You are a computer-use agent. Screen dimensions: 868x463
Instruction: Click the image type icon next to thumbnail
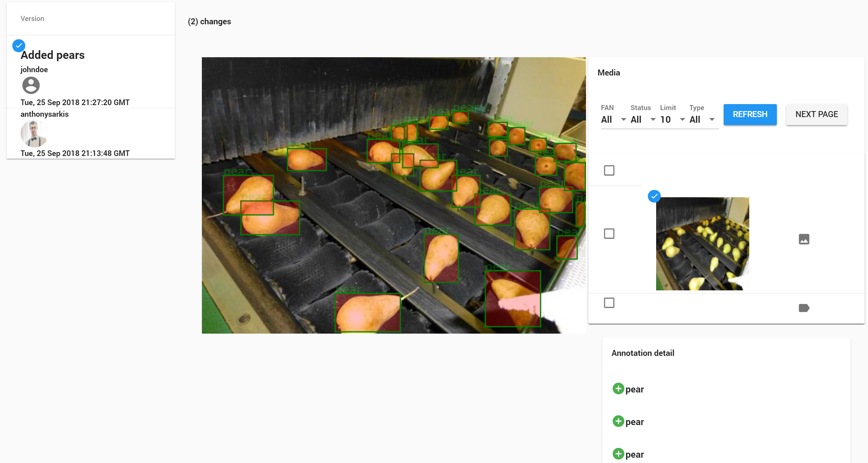pos(804,239)
